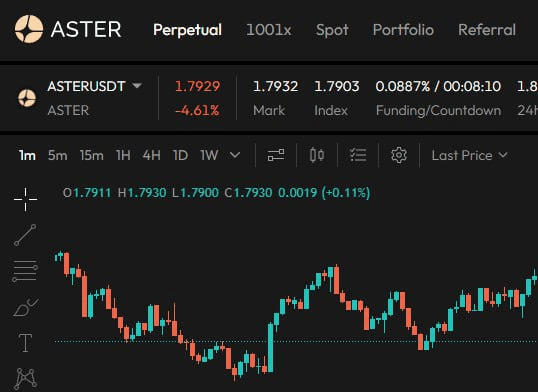Screen dimensions: 538x392
Task: Open the 1001x trading mode
Action: click(x=269, y=30)
